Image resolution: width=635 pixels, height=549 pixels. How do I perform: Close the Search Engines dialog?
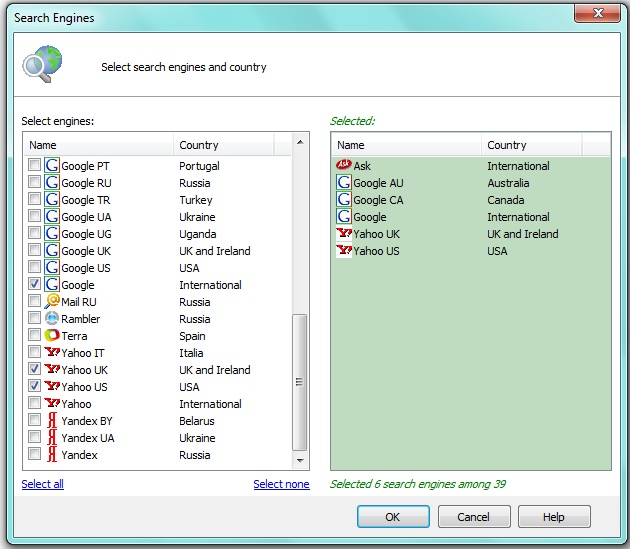coord(597,13)
